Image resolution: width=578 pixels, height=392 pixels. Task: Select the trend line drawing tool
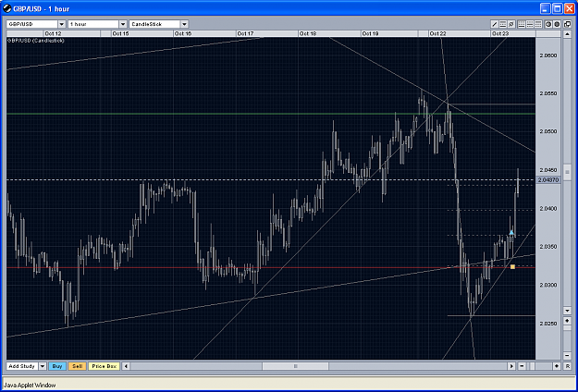click(495, 24)
